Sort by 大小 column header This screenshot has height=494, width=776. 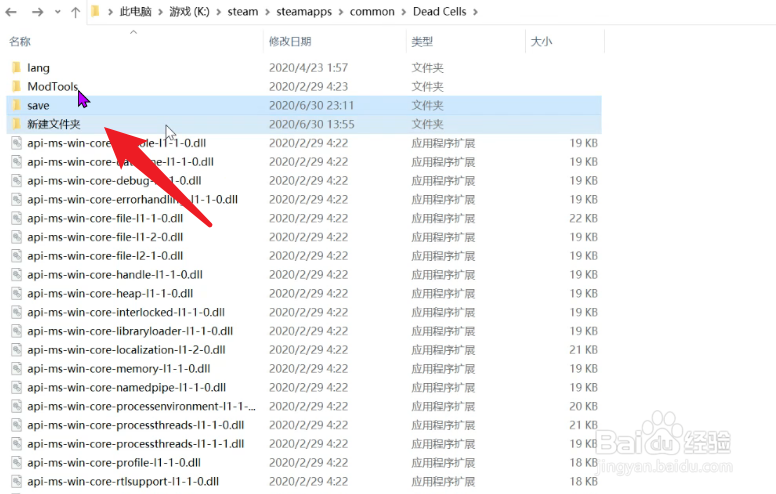pos(541,42)
